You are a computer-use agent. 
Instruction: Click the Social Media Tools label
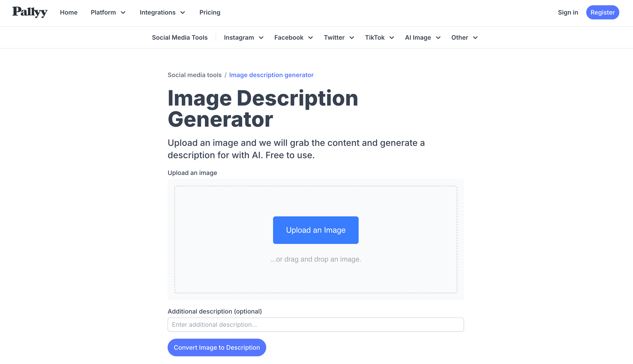tap(180, 37)
